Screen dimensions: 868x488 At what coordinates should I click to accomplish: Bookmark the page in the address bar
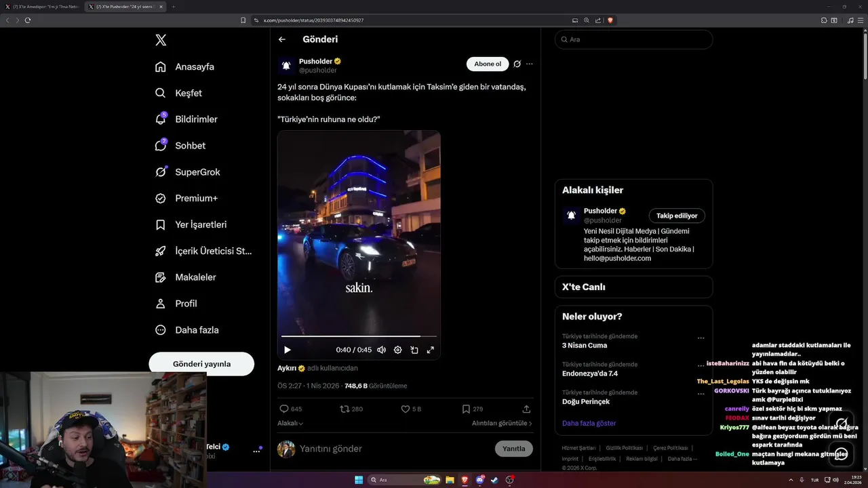point(243,20)
